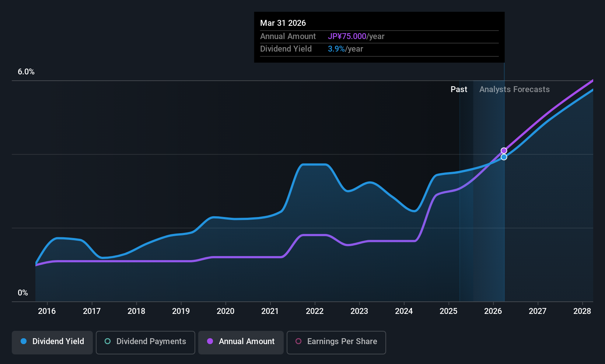The width and height of the screenshot is (605, 364).
Task: Click the 6.0% y-axis label
Action: (x=26, y=72)
